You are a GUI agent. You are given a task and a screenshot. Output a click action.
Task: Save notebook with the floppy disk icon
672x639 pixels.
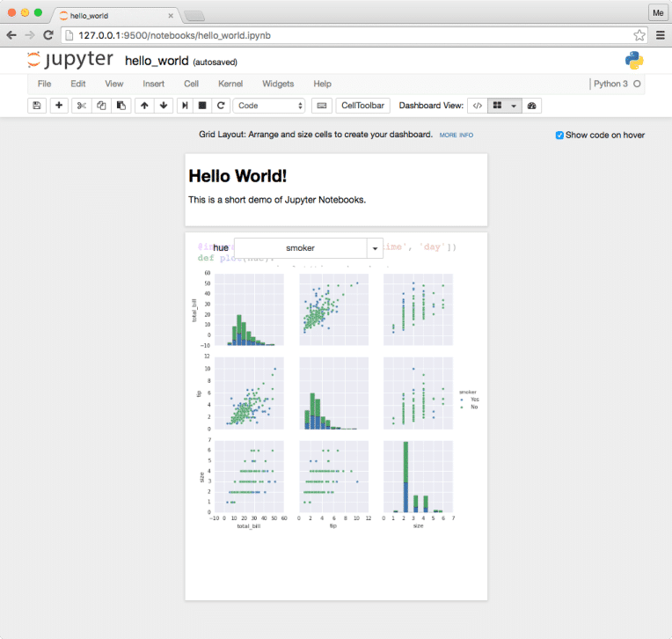click(x=37, y=106)
